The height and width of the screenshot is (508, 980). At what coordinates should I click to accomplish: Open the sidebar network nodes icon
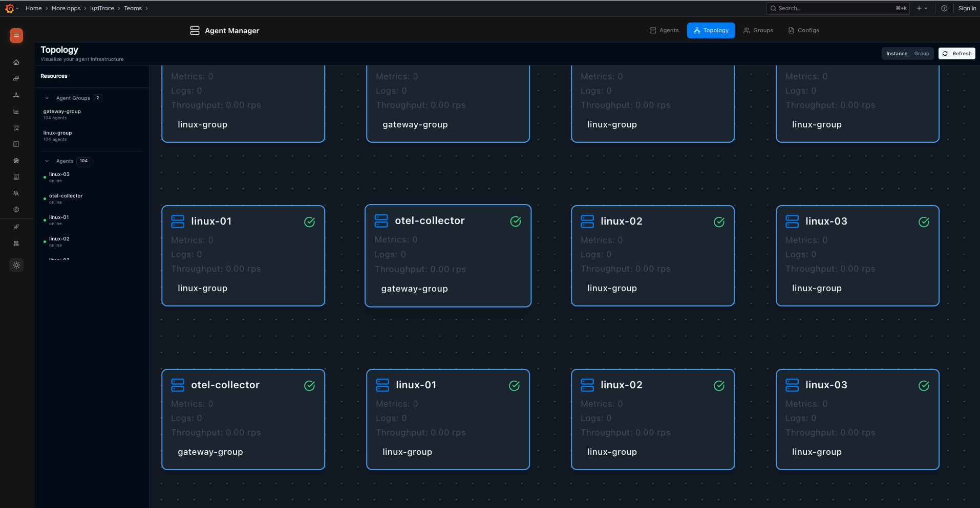click(16, 95)
